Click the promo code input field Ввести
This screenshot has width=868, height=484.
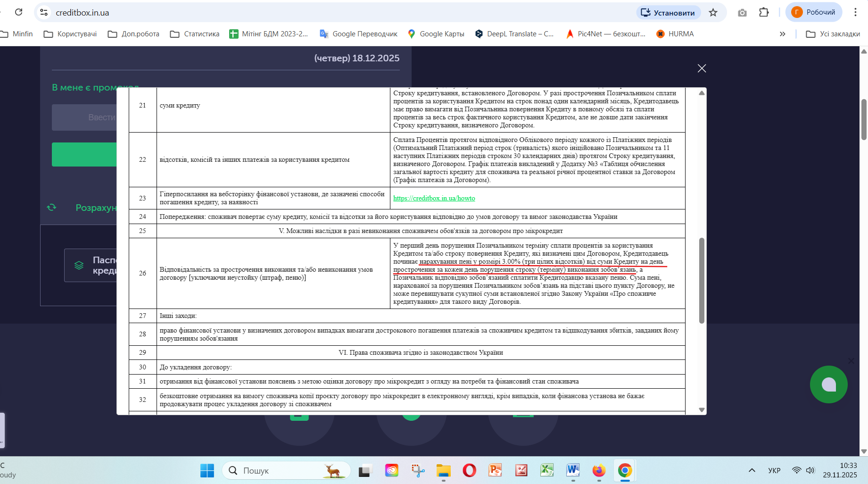click(x=84, y=117)
